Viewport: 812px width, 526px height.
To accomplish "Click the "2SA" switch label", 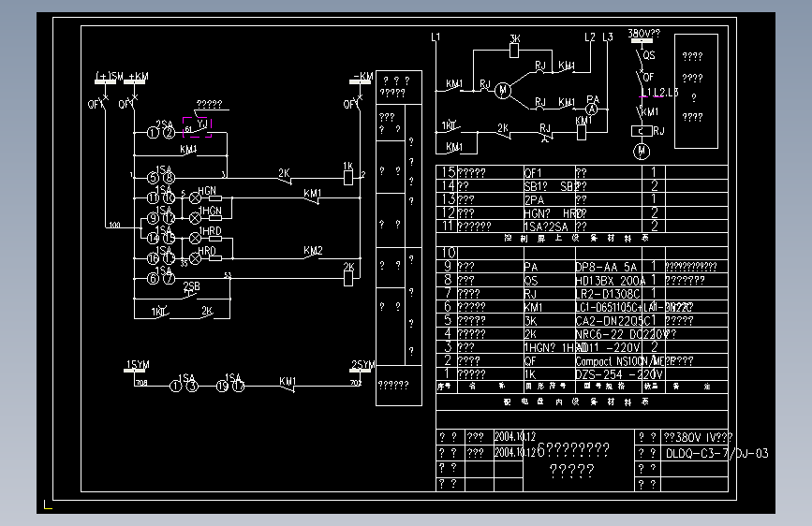I will 164,124.
